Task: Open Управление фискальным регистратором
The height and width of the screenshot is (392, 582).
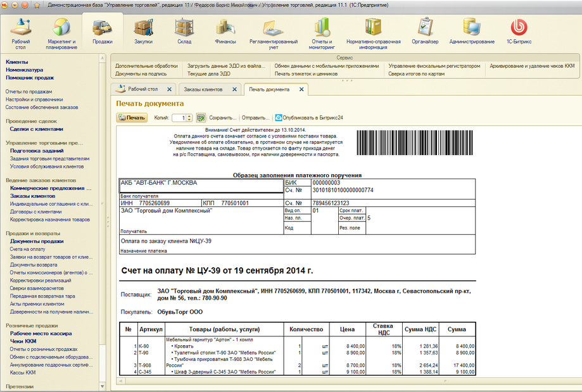Action: [x=434, y=66]
